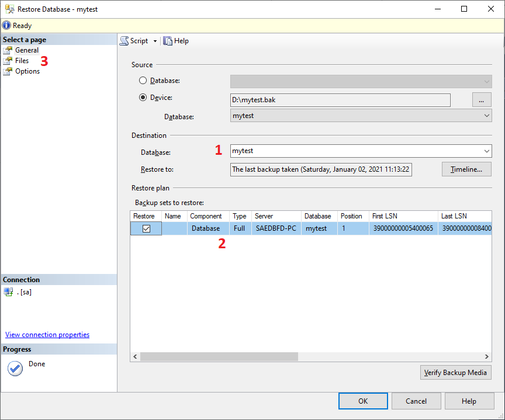This screenshot has width=505, height=420.
Task: Close the Restore Database window
Action: coord(491,9)
